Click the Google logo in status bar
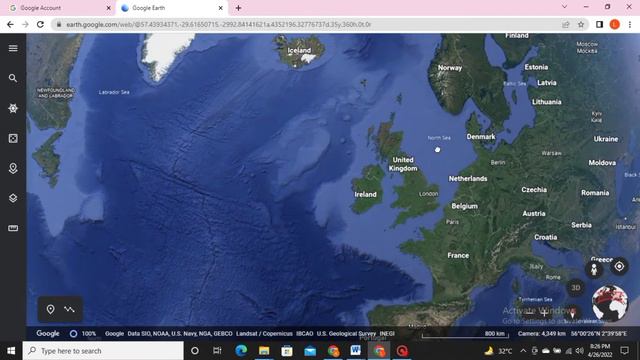This screenshot has height=360, width=640. click(48, 333)
